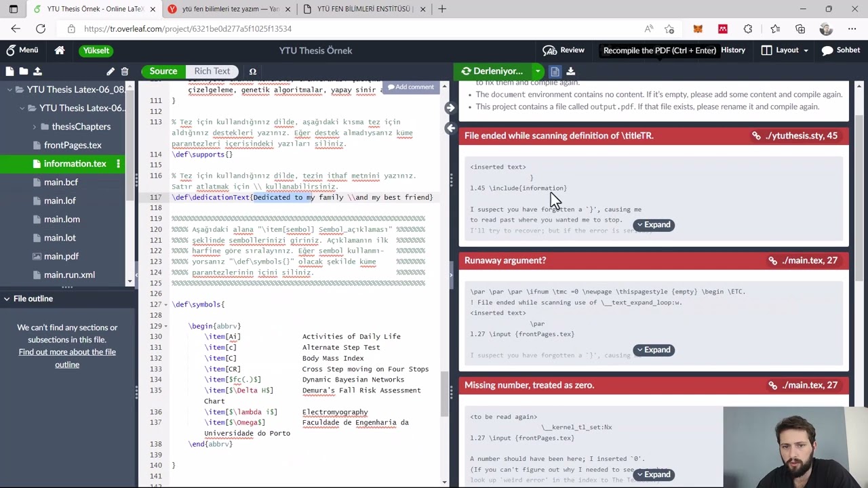
Task: Open the Layout dropdown
Action: [785, 50]
